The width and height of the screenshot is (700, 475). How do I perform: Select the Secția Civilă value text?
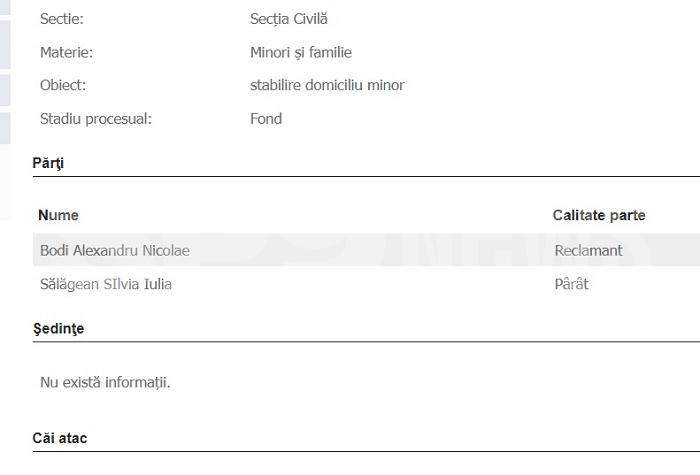point(288,19)
